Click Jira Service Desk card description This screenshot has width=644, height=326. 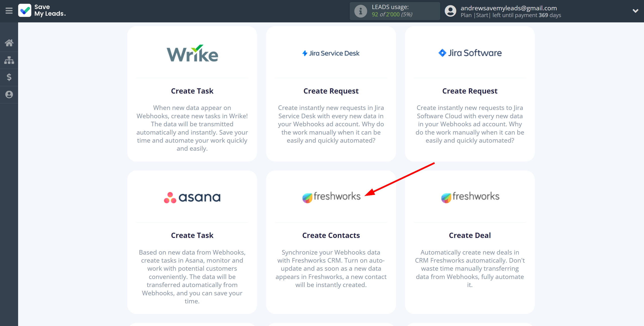pyautogui.click(x=331, y=124)
